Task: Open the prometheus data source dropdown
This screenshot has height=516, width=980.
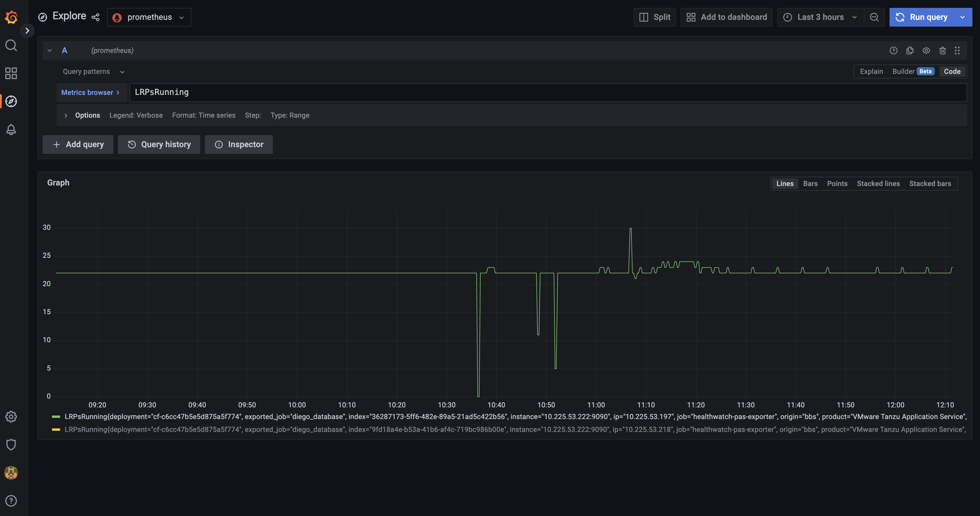Action: click(x=149, y=17)
